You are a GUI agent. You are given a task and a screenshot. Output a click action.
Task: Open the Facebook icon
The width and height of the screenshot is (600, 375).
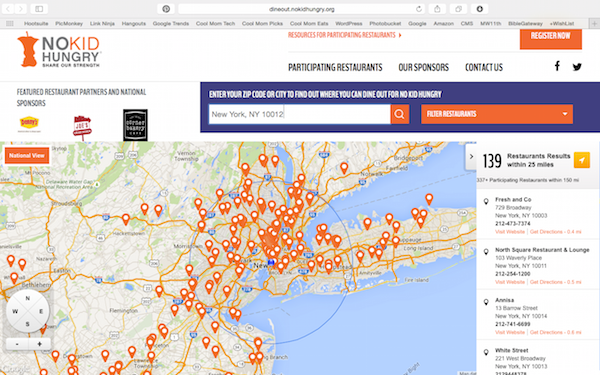[557, 66]
